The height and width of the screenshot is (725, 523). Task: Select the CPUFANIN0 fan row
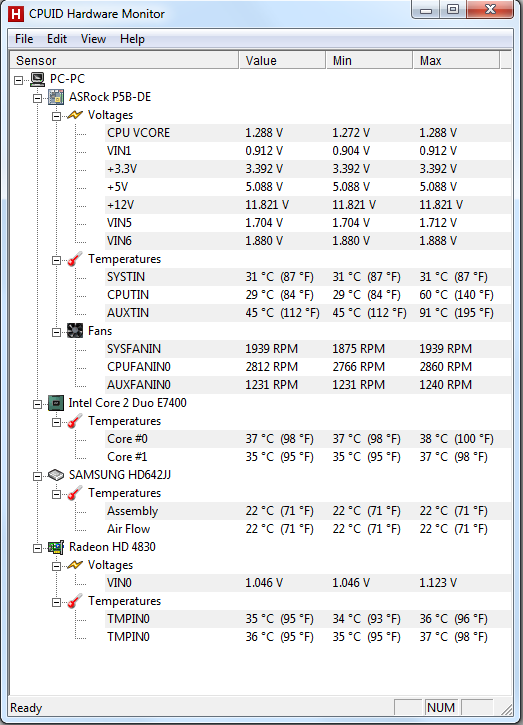click(x=308, y=367)
